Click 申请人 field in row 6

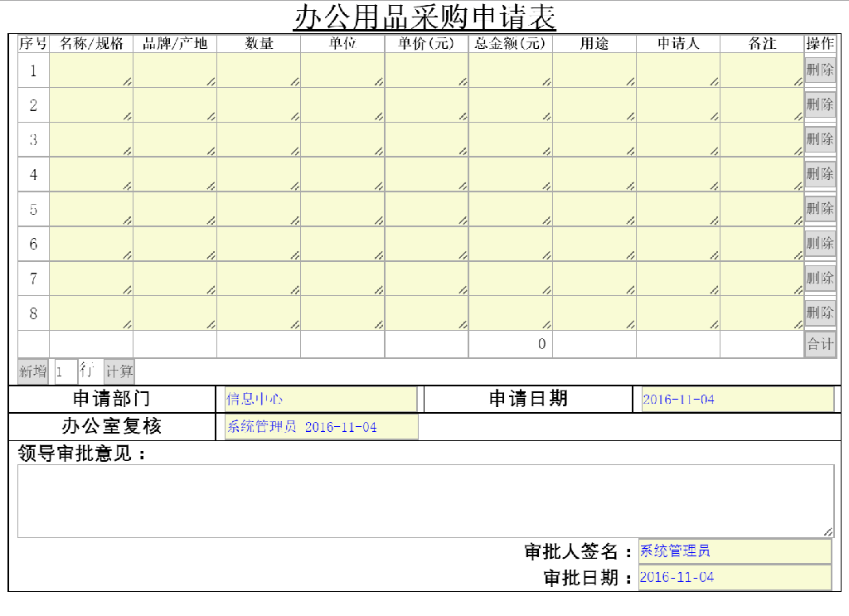678,244
